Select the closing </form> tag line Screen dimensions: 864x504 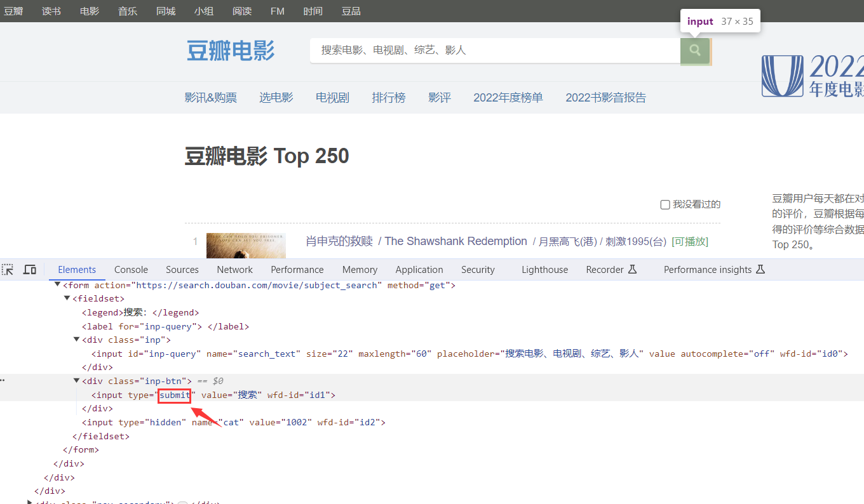click(x=81, y=449)
